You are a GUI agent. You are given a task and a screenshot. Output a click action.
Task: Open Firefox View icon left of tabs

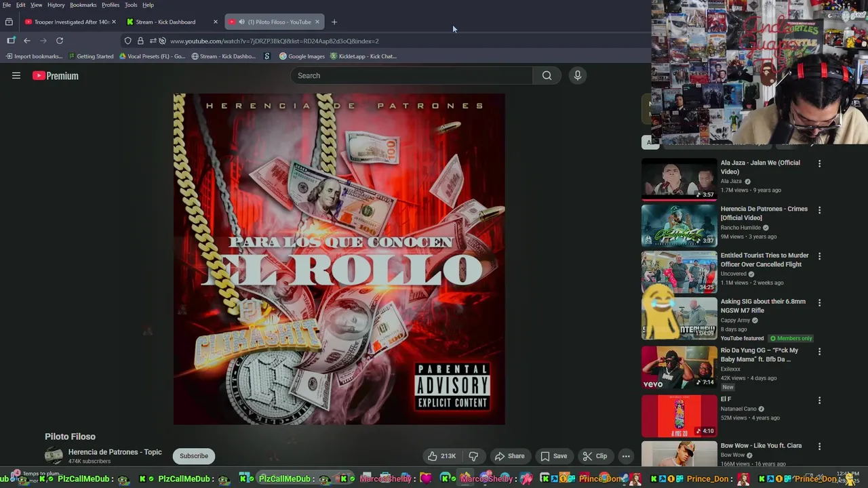coord(9,22)
